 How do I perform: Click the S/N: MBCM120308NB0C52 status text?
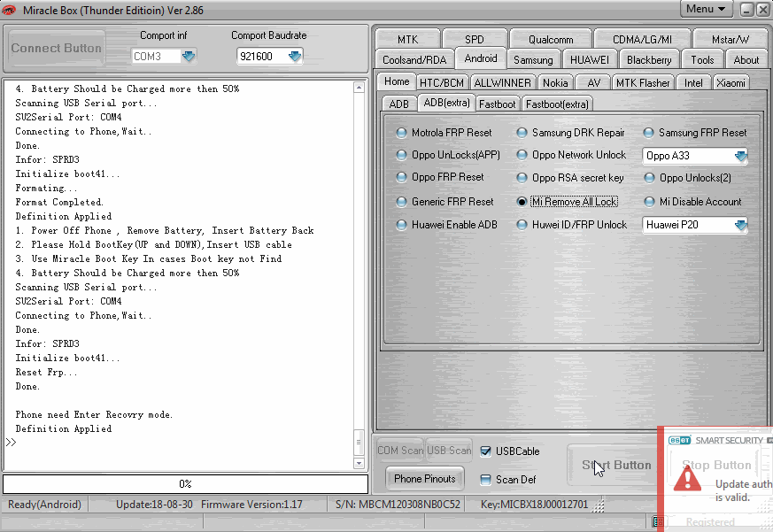398,505
